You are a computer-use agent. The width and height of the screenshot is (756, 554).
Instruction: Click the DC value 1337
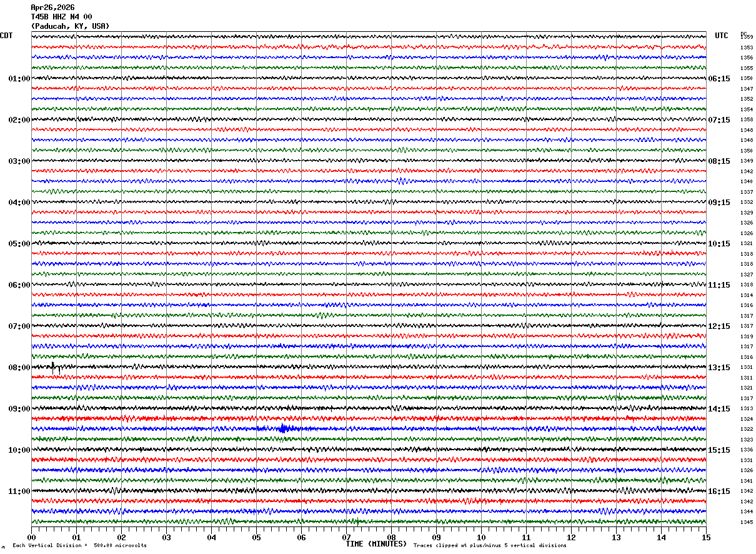(x=746, y=192)
